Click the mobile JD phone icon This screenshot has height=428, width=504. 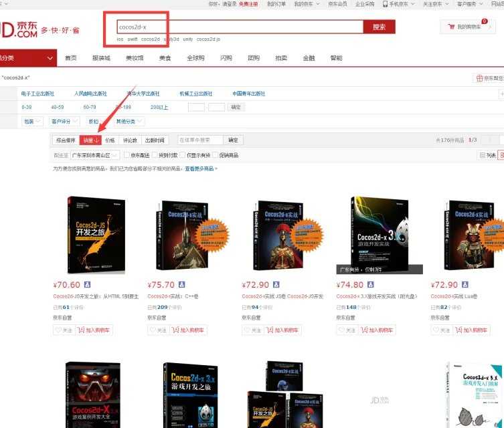(385, 4)
